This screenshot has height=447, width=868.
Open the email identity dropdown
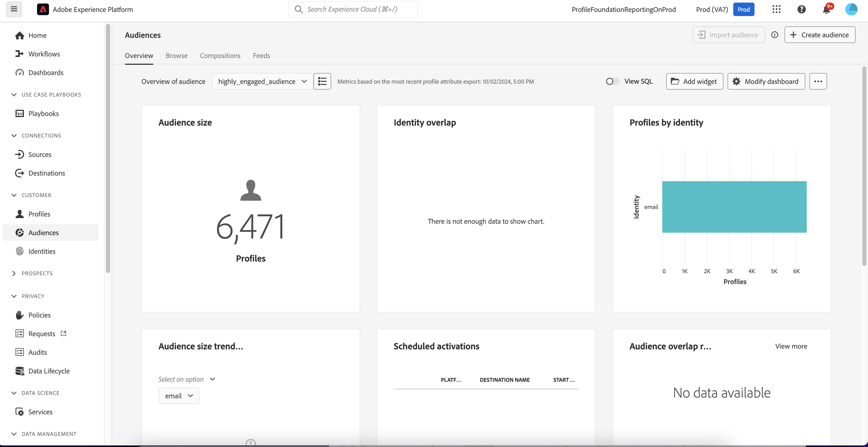pyautogui.click(x=179, y=395)
